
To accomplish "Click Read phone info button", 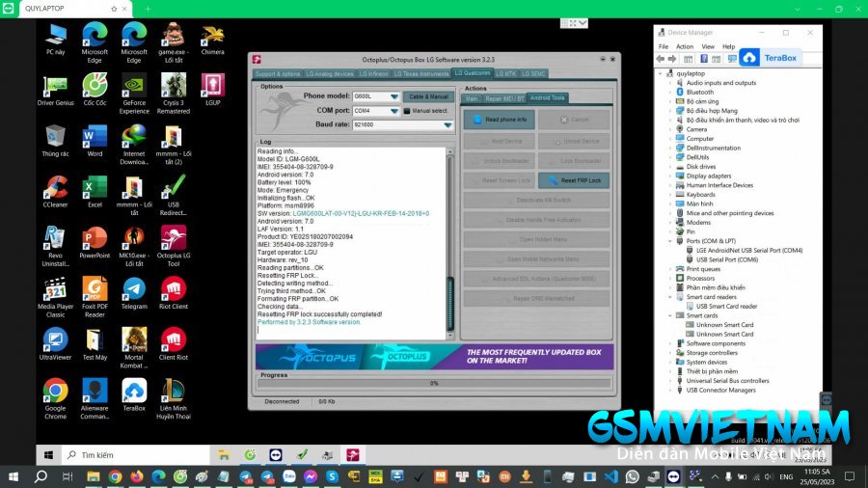I will 500,120.
